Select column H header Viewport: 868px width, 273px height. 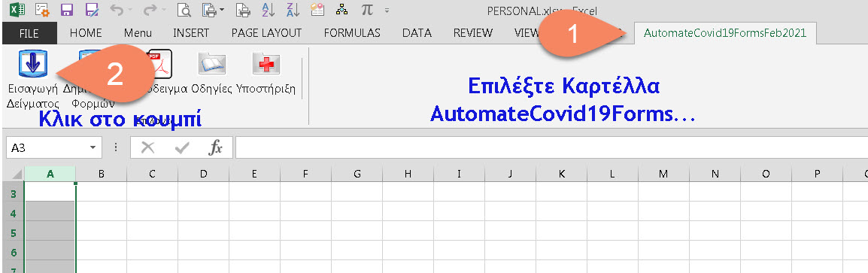click(x=408, y=174)
